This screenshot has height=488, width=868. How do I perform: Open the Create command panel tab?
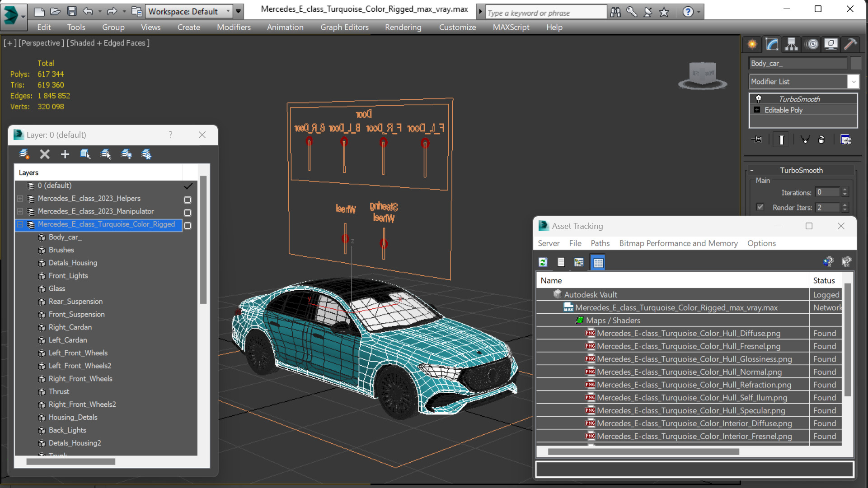752,44
